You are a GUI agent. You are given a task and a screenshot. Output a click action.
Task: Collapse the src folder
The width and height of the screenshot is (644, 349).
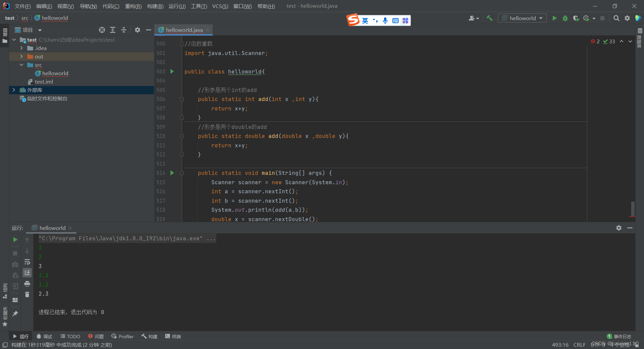[21, 65]
